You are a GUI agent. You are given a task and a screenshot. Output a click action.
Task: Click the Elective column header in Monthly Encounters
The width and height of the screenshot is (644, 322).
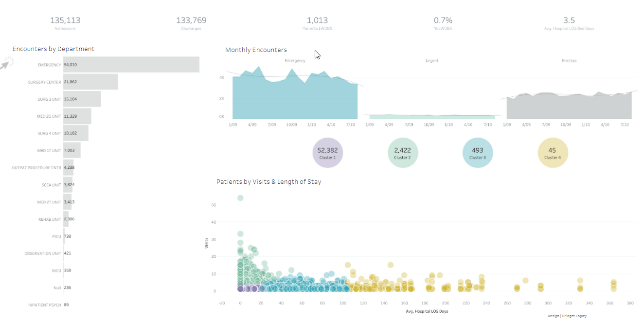(x=569, y=61)
